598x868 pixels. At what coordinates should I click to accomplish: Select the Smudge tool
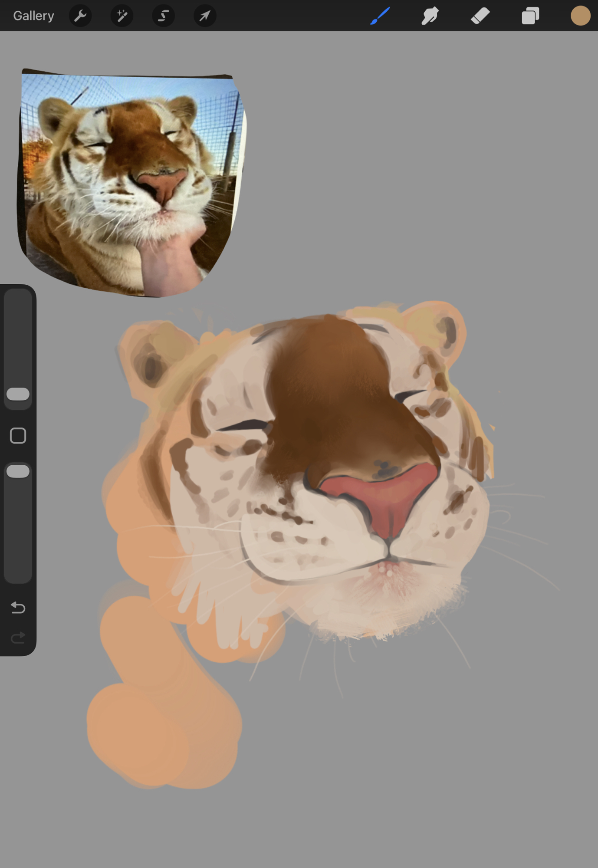[430, 16]
